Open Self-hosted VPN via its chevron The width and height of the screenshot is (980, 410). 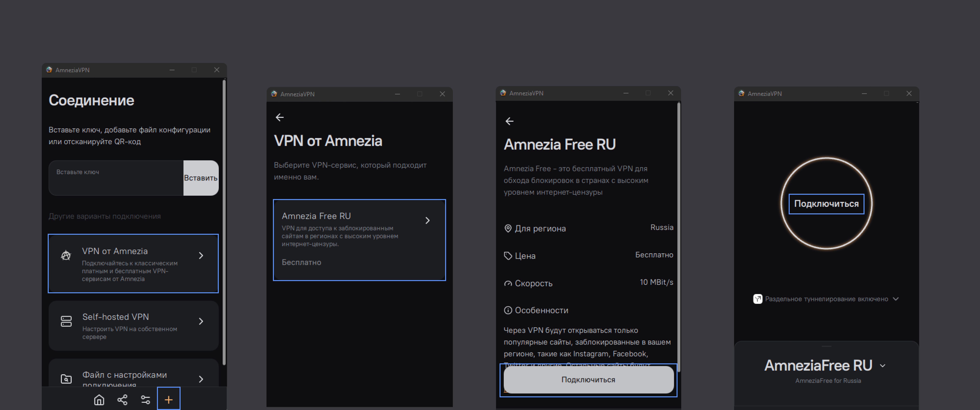[201, 321]
